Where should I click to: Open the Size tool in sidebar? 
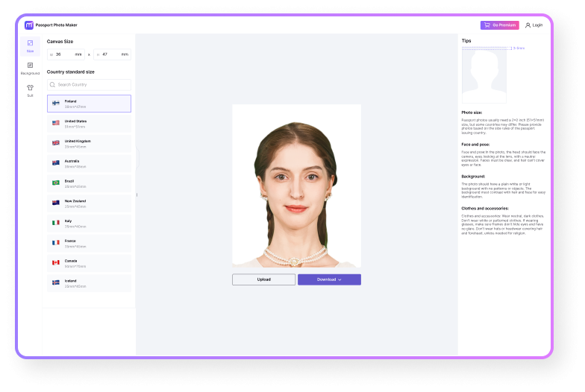tap(30, 45)
